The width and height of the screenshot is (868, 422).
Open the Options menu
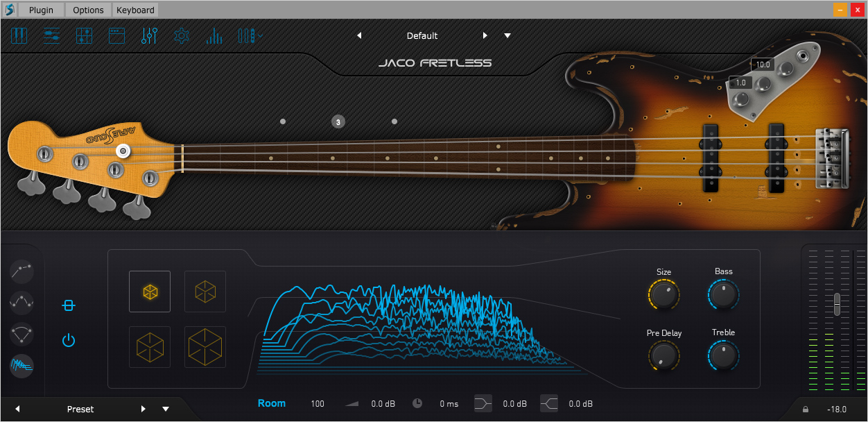[x=88, y=10]
